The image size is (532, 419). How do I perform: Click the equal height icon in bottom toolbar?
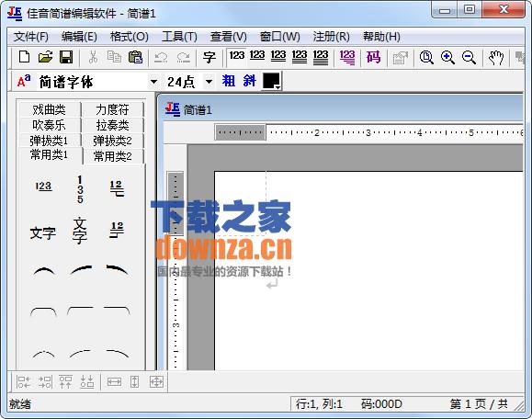pos(135,382)
